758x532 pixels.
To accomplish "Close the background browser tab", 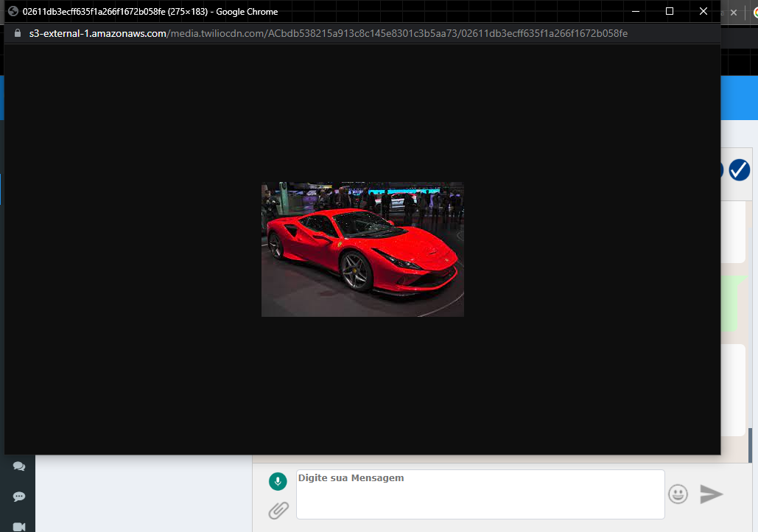I will [x=734, y=13].
